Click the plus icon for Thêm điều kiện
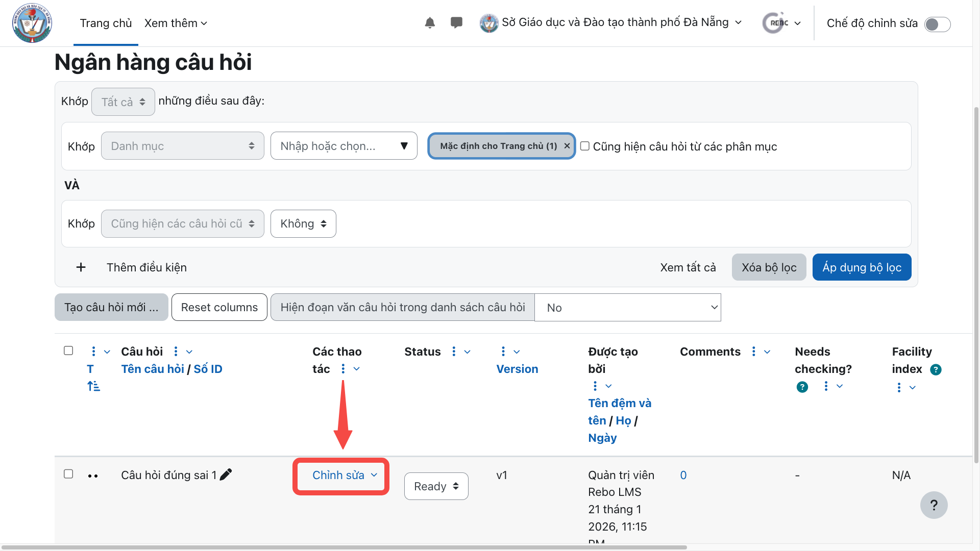Image resolution: width=980 pixels, height=551 pixels. tap(81, 267)
